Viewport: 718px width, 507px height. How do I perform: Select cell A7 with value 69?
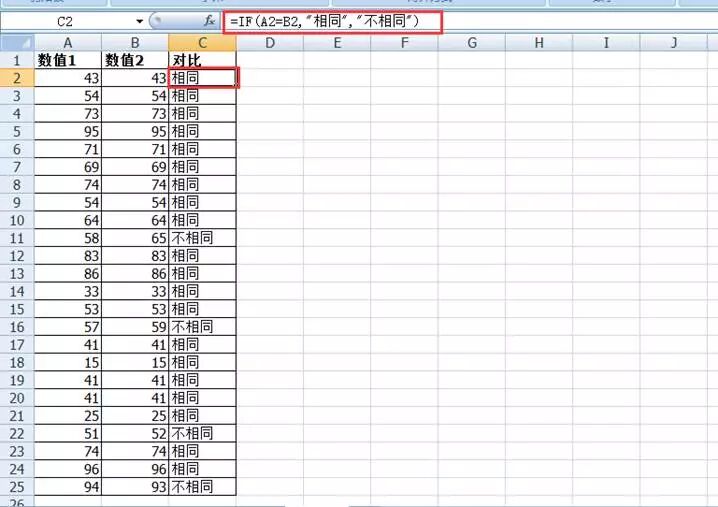(68, 167)
